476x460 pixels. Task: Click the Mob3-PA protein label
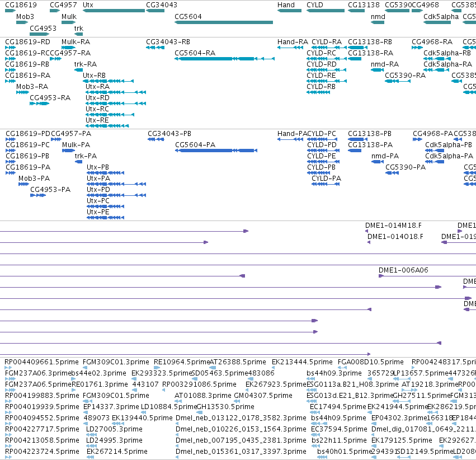point(34,178)
